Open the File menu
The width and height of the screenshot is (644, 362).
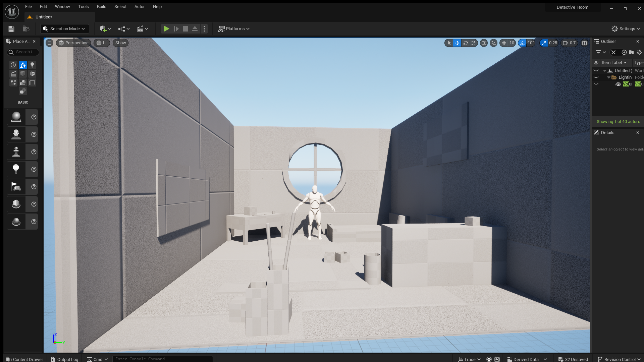tap(29, 7)
